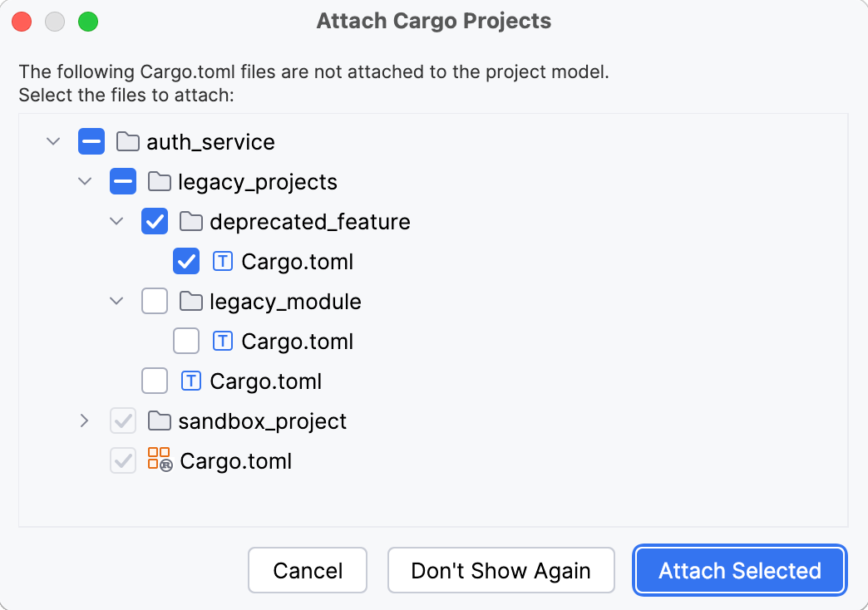
Task: Toggle the partially-checked auth_service checkbox
Action: tap(91, 141)
